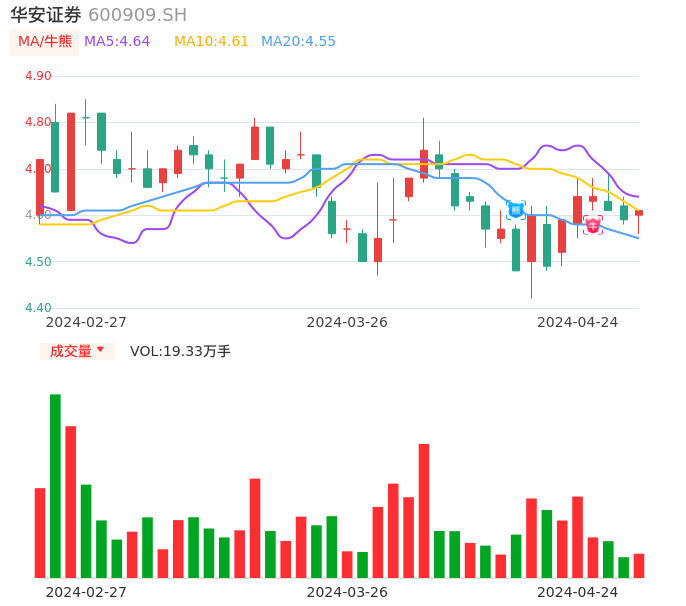This screenshot has width=686, height=606.
Task: Click 2024-02-27 date on the volume chart axis
Action: pyautogui.click(x=86, y=592)
